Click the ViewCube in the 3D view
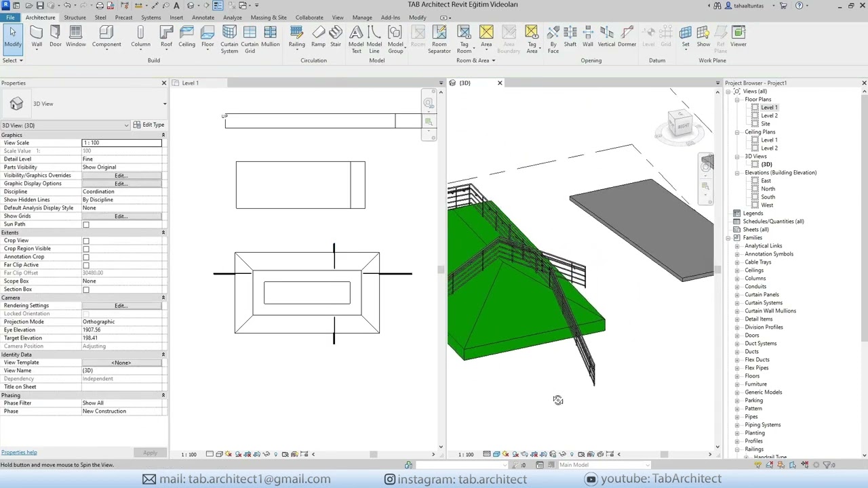Image resolution: width=868 pixels, height=488 pixels. pyautogui.click(x=680, y=125)
